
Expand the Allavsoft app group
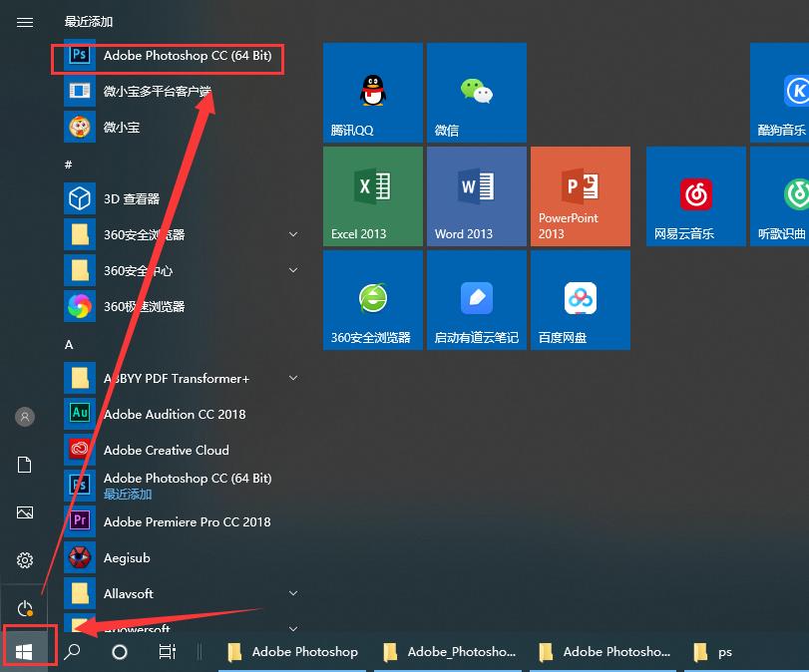[292, 593]
